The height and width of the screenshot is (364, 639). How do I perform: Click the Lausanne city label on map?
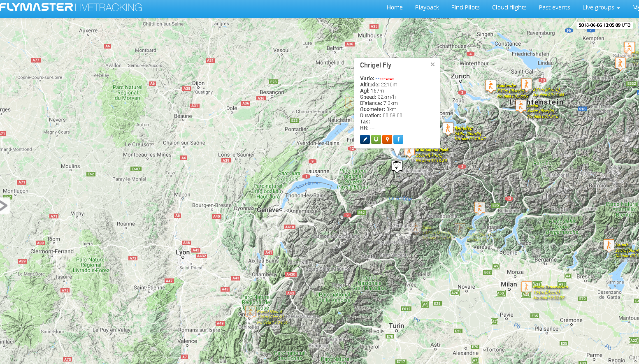click(317, 171)
